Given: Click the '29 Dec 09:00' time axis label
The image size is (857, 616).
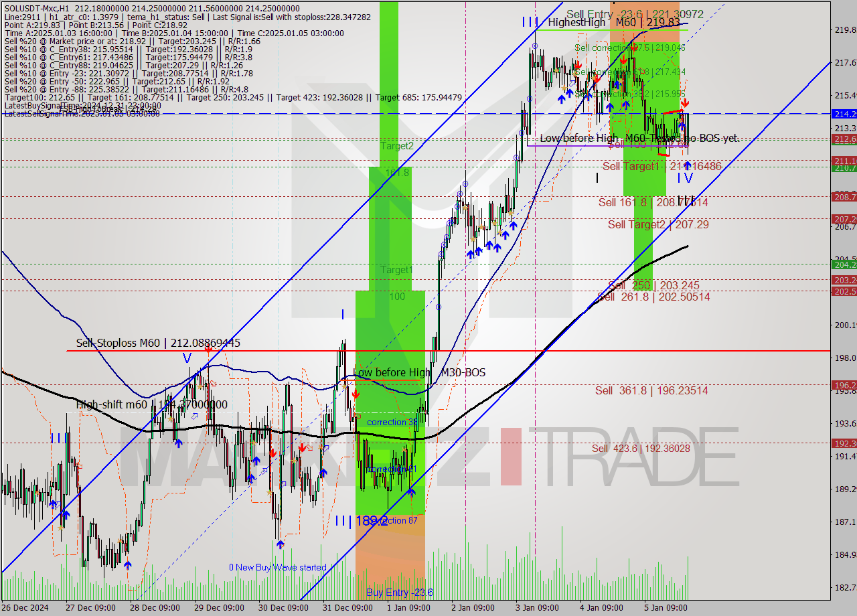Looking at the screenshot, I should coord(219,608).
